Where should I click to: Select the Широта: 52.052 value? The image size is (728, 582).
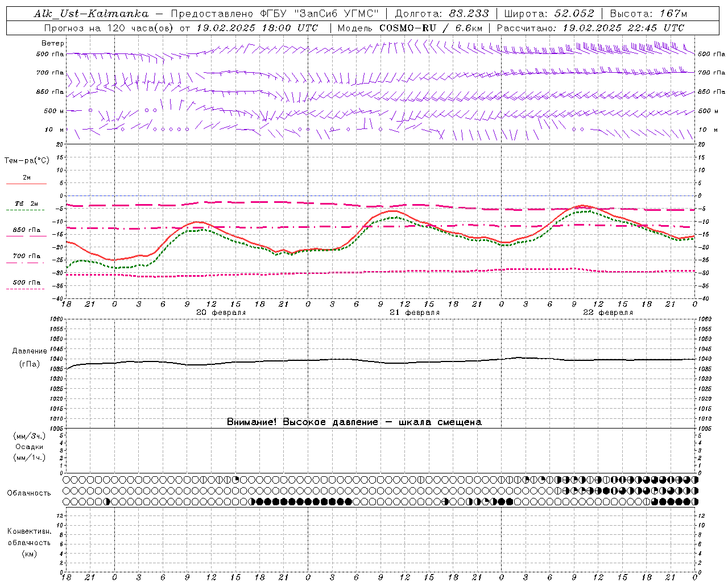[x=549, y=14]
